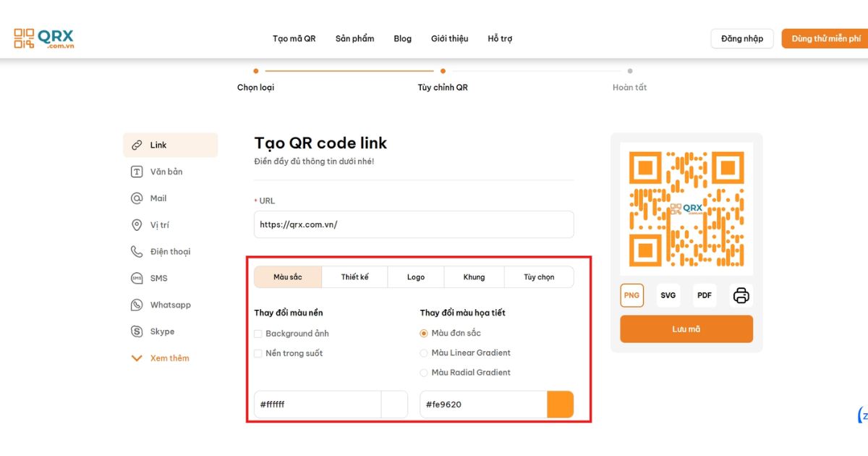Open Sản phẩm menu item
This screenshot has width=868, height=456.
point(354,38)
